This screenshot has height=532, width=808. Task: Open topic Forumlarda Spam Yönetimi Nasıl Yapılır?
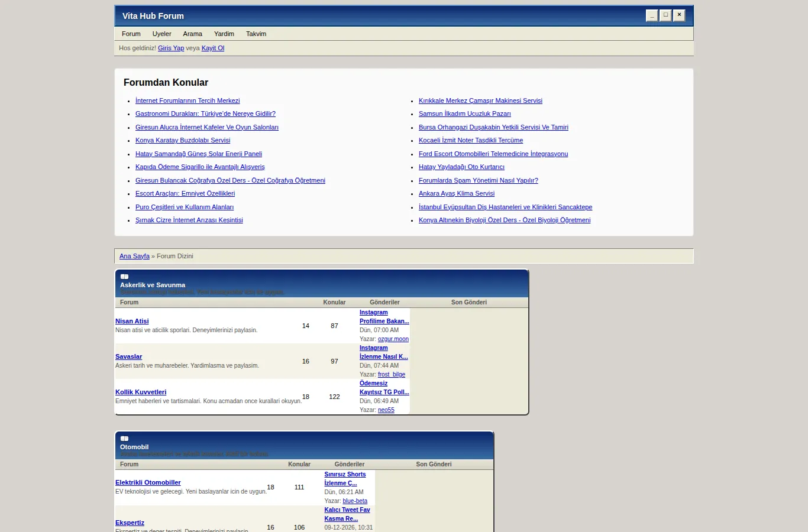479,180
